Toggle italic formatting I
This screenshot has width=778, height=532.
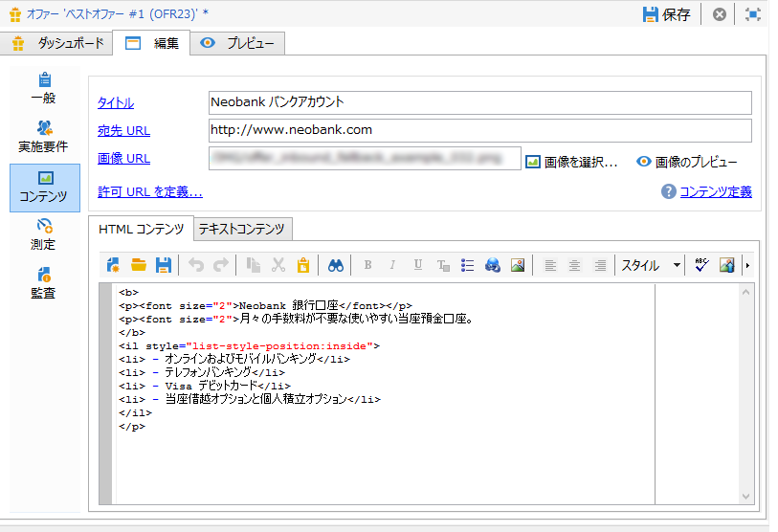coord(392,265)
